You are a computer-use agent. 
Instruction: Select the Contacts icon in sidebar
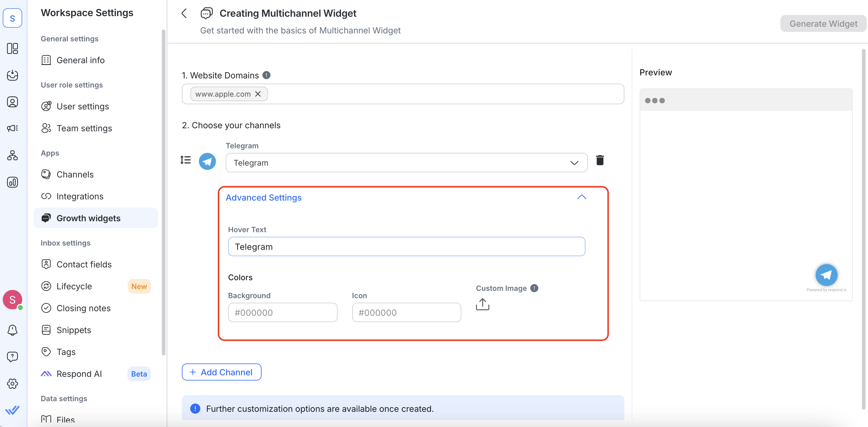tap(12, 102)
